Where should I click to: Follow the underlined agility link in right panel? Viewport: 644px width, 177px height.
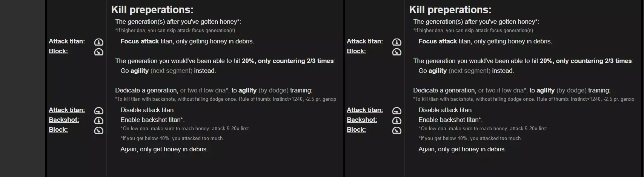pos(546,90)
